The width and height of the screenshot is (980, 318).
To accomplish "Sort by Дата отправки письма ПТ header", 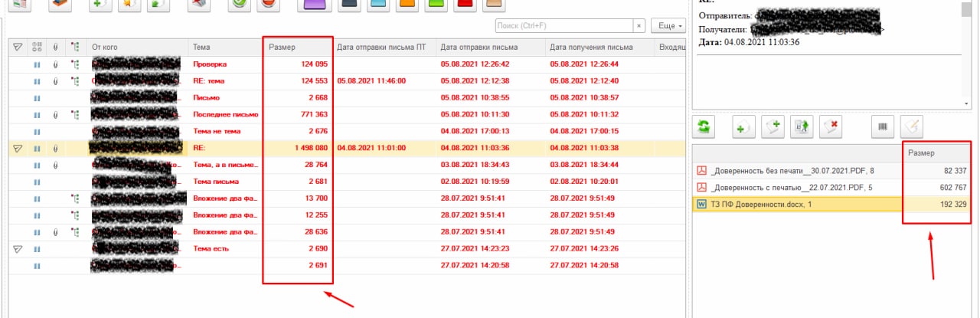I will point(384,48).
